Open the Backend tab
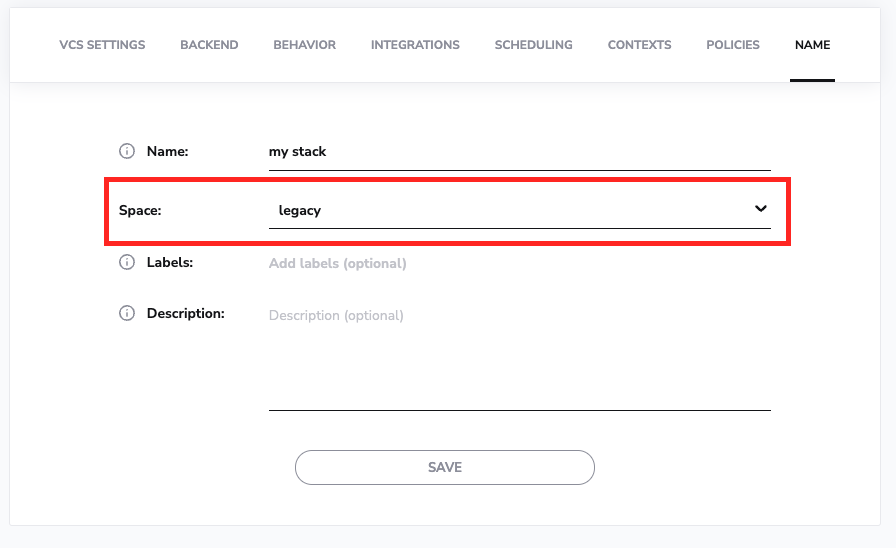The image size is (896, 548). 209,45
